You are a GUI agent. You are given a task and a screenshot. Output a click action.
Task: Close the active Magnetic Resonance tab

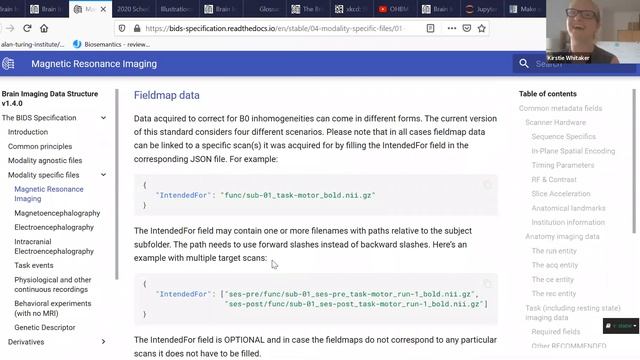point(103,9)
